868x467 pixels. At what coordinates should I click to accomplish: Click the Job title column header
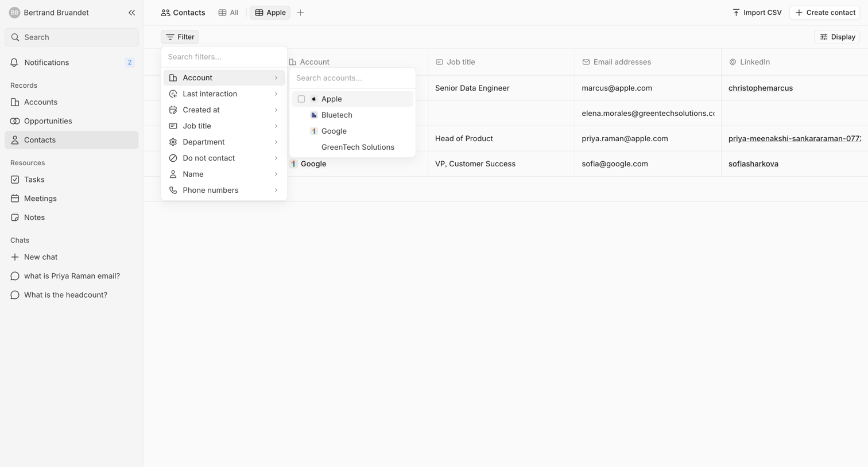(x=501, y=62)
